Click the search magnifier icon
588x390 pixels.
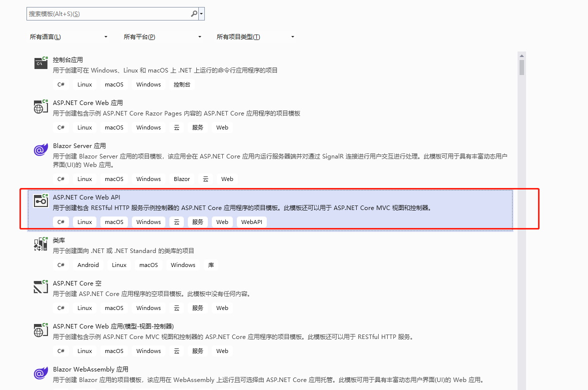pyautogui.click(x=194, y=13)
